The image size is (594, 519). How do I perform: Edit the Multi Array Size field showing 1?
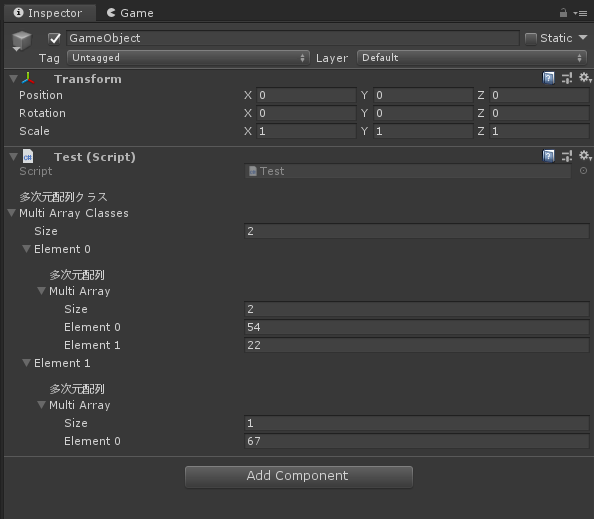(417, 423)
